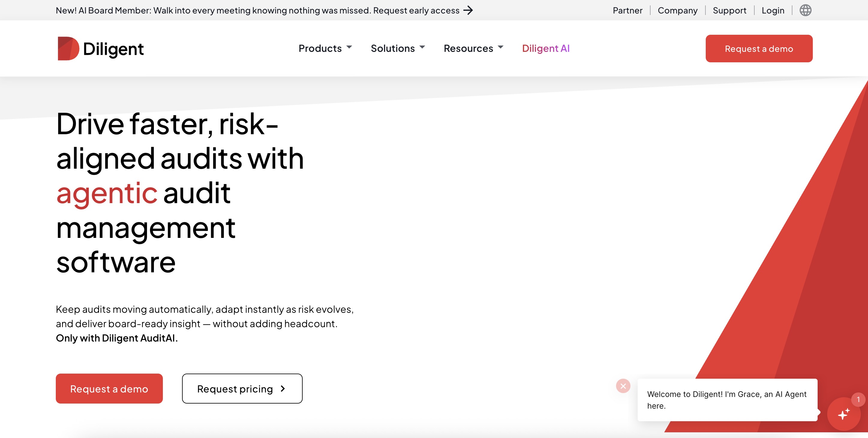Click the chevron in Request pricing button
The image size is (868, 438).
click(x=283, y=389)
